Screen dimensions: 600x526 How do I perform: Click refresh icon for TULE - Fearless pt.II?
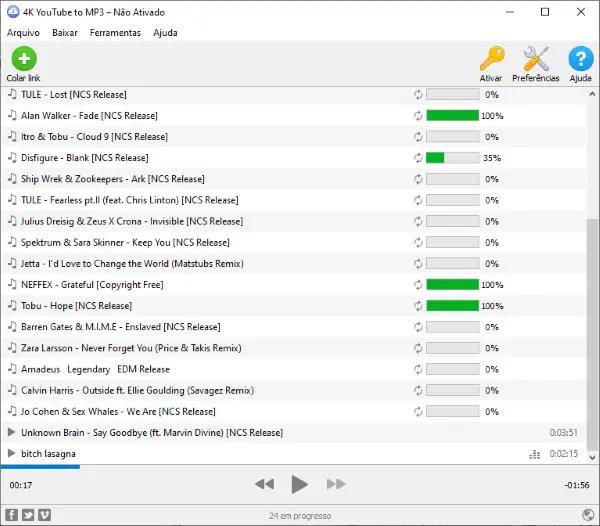tap(418, 200)
